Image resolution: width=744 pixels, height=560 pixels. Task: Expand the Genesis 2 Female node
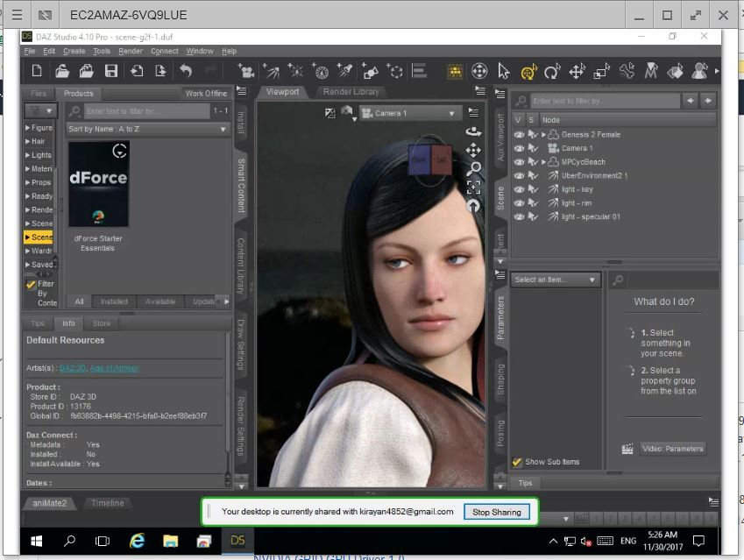[544, 135]
